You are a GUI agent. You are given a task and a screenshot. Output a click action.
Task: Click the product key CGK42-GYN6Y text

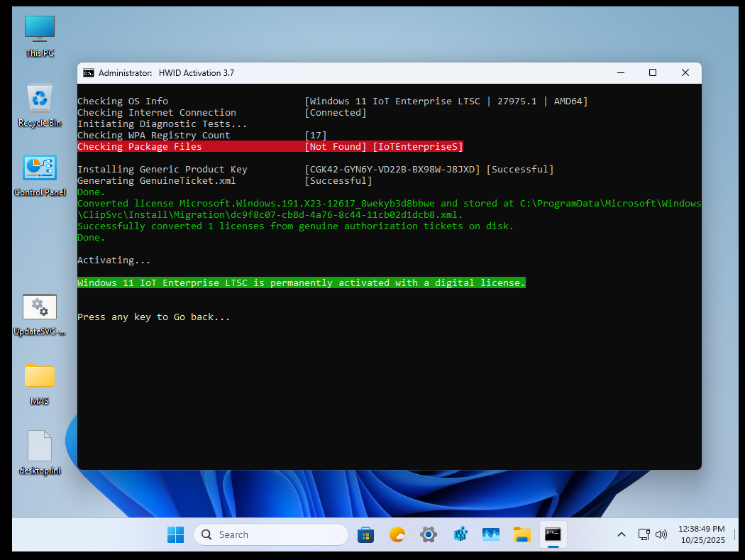pos(392,169)
